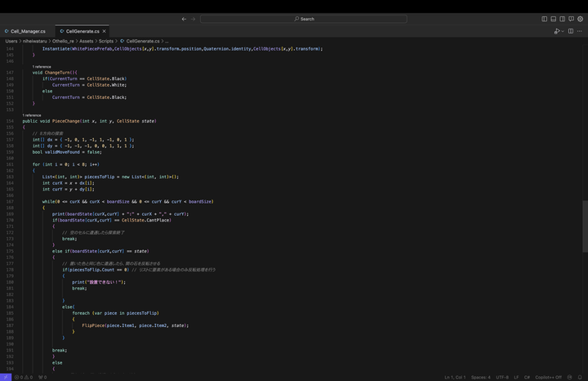
Task: Open the Customize Layout icon
Action: point(571,19)
